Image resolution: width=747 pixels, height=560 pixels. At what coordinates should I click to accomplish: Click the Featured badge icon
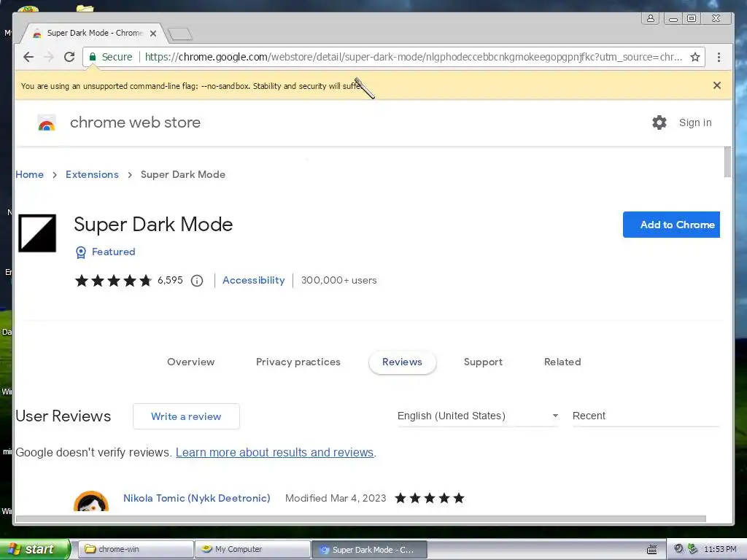pyautogui.click(x=81, y=252)
